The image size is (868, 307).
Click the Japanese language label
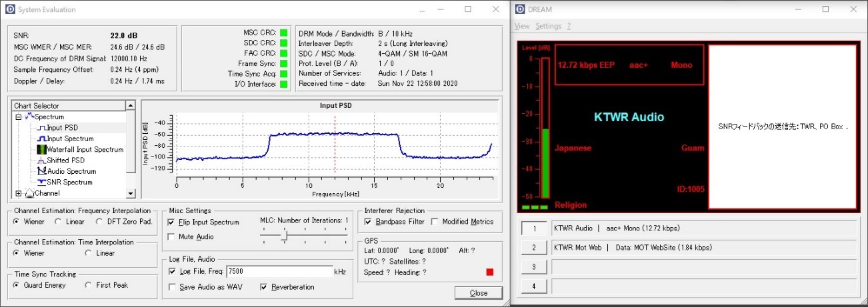tap(573, 148)
